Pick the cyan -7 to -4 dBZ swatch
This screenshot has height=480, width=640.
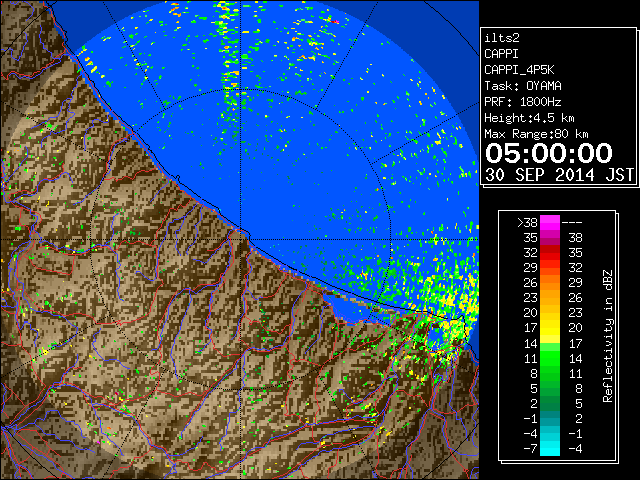pos(550,449)
